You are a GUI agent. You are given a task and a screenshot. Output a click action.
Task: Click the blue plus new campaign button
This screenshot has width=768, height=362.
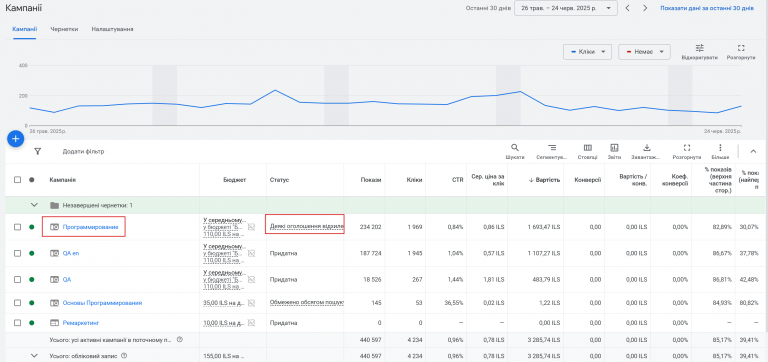[15, 139]
